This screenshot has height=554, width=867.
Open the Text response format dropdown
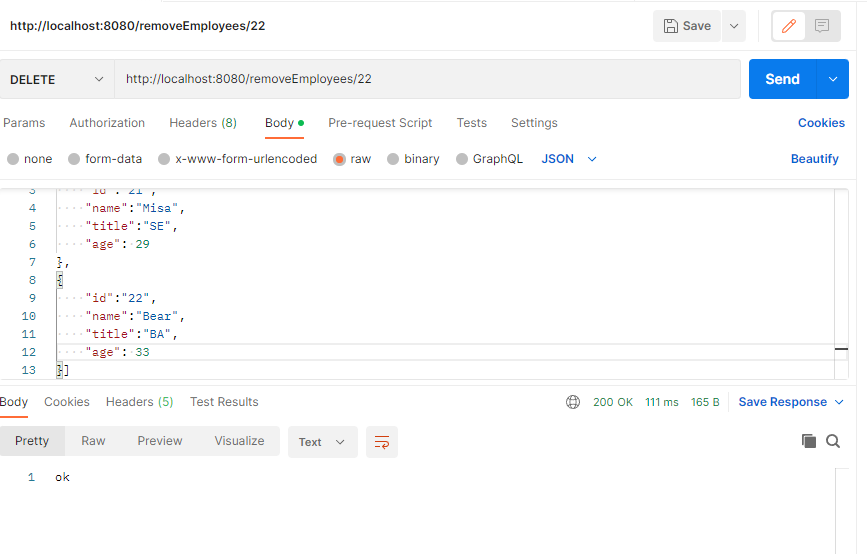coord(322,442)
